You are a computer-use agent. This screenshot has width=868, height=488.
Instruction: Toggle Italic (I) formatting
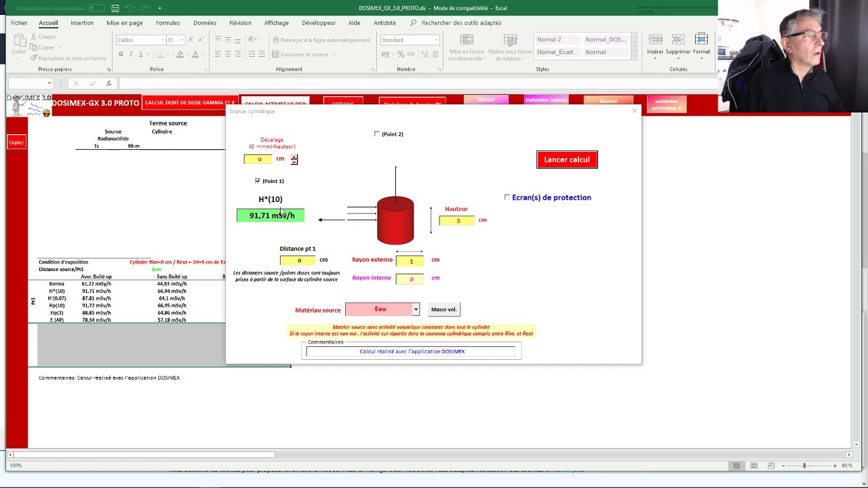(x=131, y=54)
